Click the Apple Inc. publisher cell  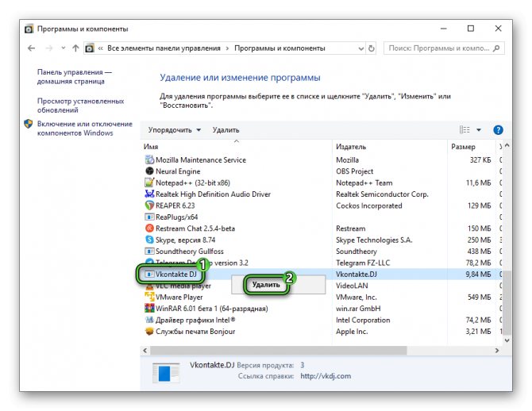pos(352,332)
